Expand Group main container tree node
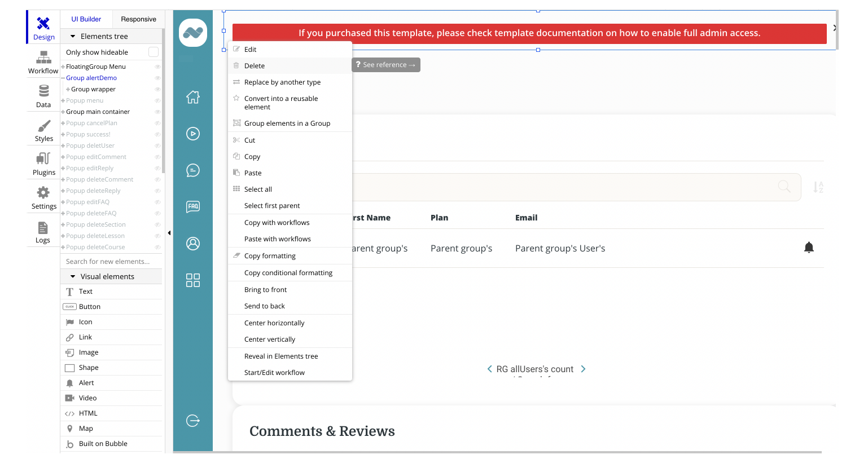868x459 pixels. [63, 112]
